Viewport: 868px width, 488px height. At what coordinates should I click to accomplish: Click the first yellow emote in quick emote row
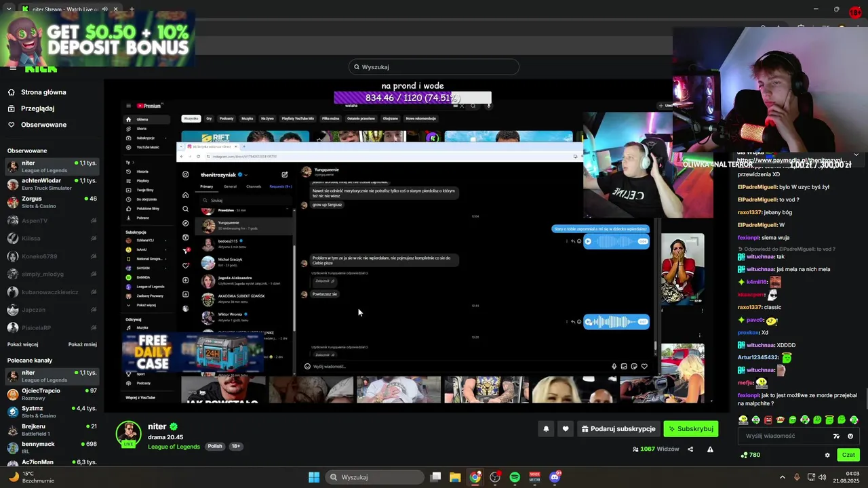click(x=743, y=420)
